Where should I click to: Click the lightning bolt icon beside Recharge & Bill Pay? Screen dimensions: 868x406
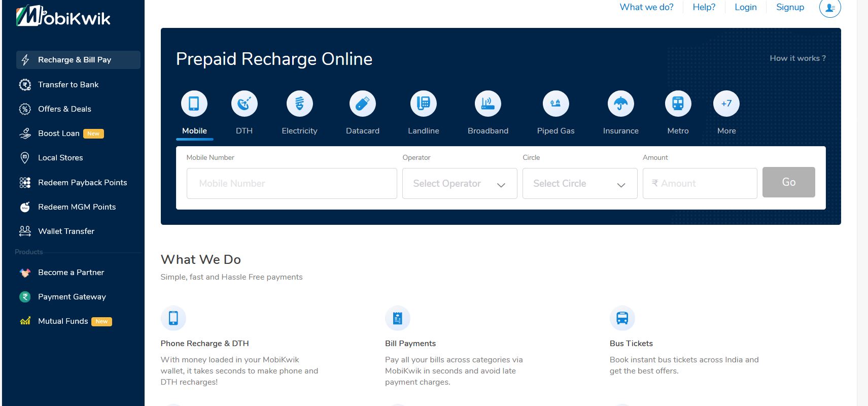pyautogui.click(x=25, y=60)
